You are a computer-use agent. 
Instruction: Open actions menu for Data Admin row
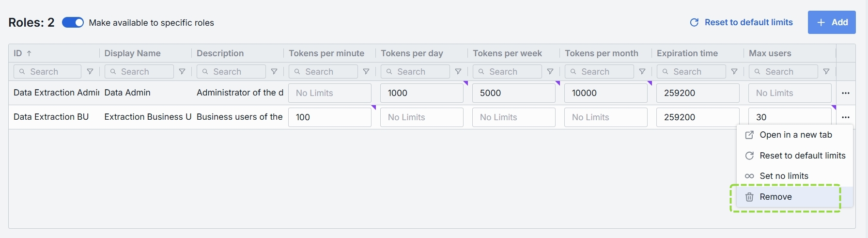pos(846,93)
